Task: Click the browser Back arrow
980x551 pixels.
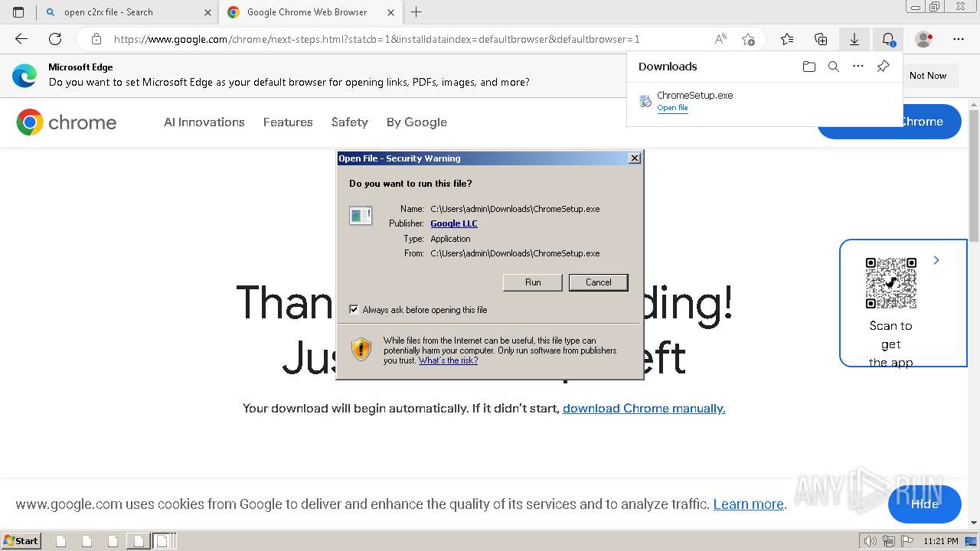Action: coord(21,39)
